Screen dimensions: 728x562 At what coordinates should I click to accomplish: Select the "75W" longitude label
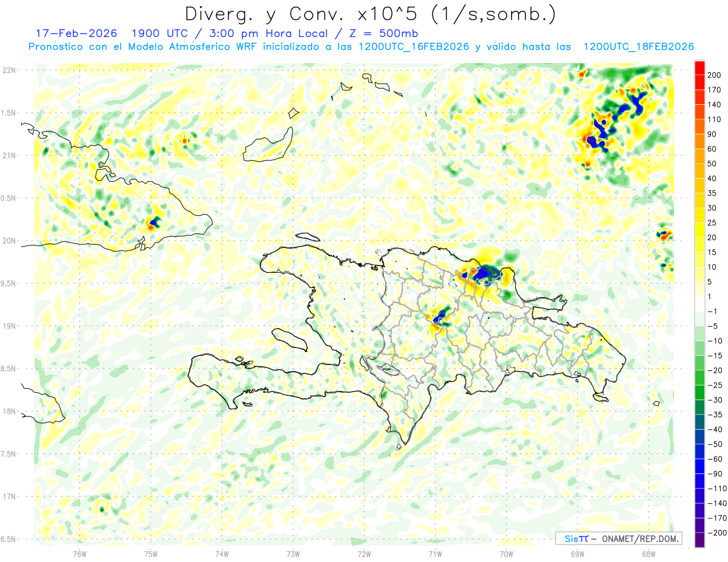point(151,553)
